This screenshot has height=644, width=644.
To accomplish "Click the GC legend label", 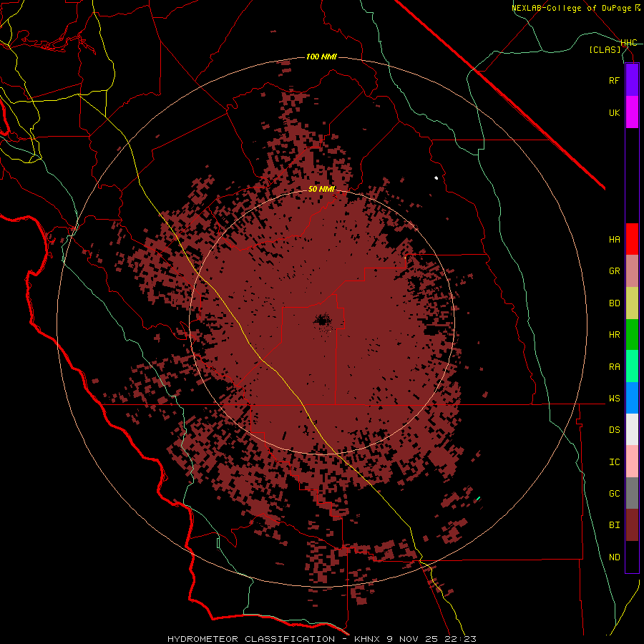I will click(x=615, y=494).
